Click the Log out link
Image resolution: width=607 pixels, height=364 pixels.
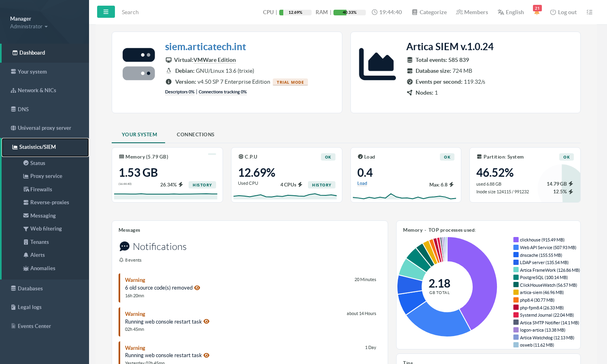click(x=563, y=12)
